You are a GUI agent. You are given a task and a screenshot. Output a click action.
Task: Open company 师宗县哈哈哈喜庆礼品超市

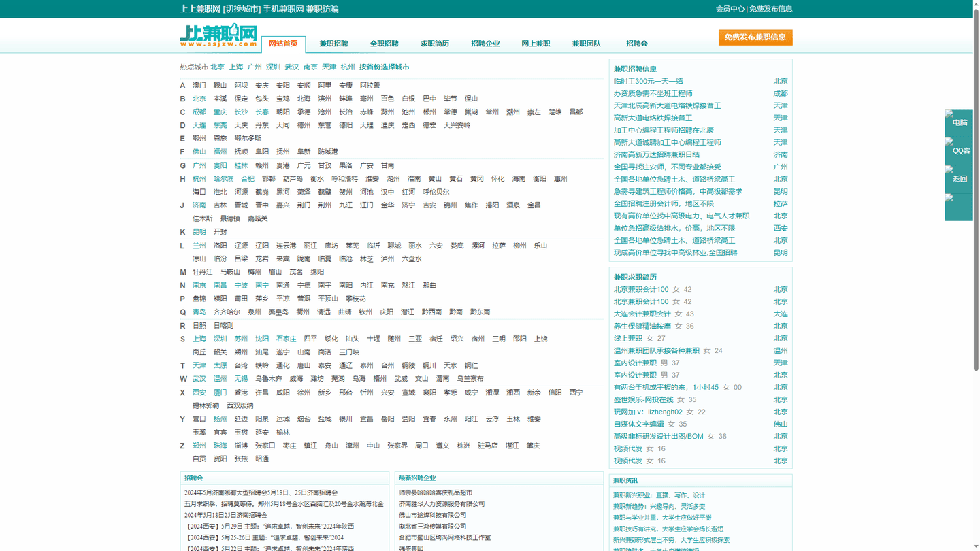pos(436,492)
